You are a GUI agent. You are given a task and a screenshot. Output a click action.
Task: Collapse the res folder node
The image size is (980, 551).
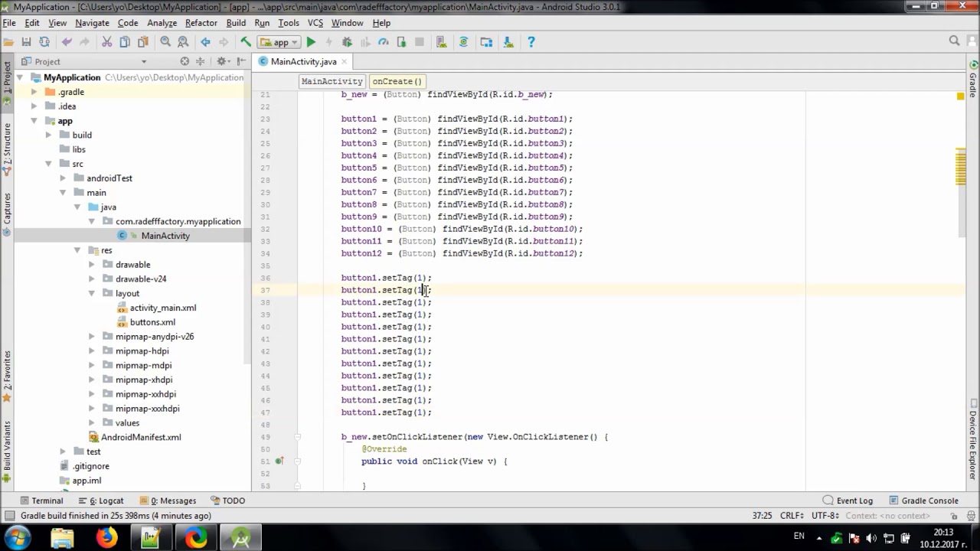[77, 250]
